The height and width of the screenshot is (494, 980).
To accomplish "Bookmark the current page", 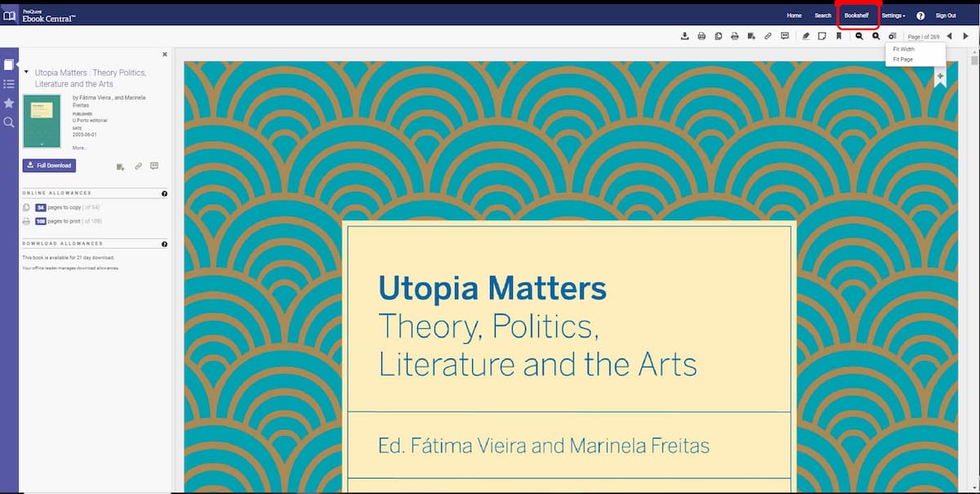I will click(839, 36).
